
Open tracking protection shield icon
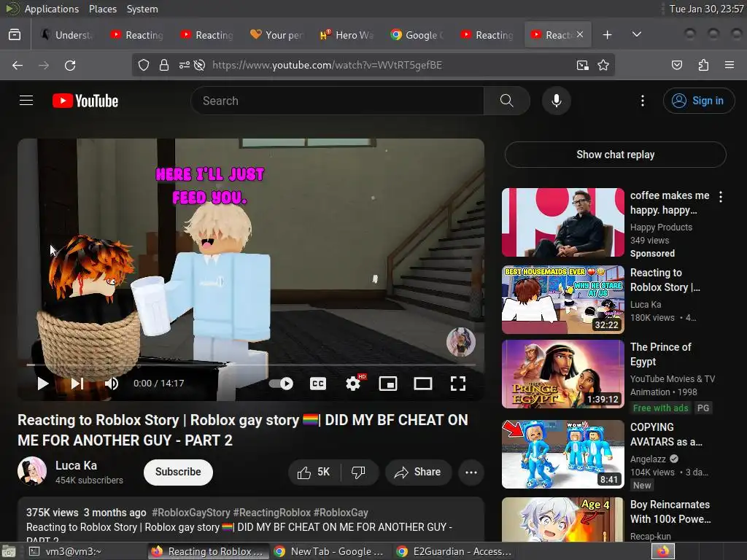tap(144, 65)
